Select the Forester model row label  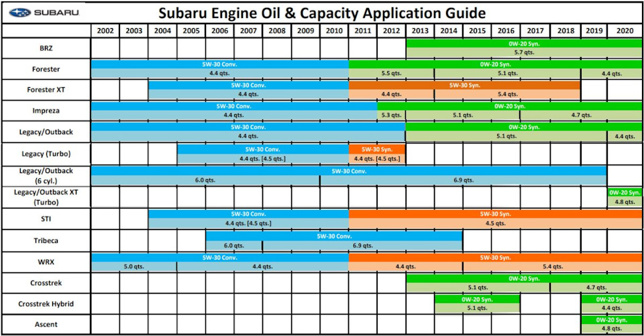(x=46, y=69)
